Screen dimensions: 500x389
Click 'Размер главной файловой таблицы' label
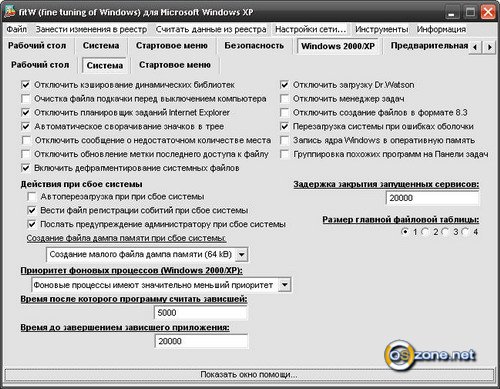pos(401,220)
